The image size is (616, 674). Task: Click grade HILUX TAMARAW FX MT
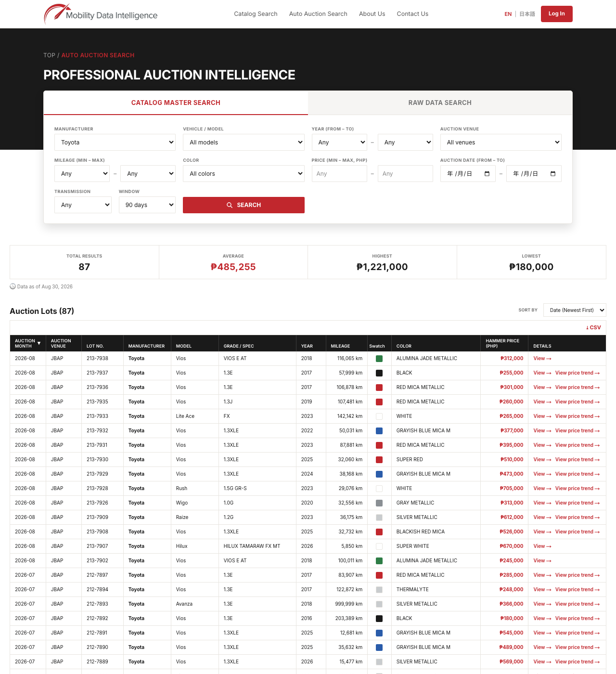(x=252, y=546)
